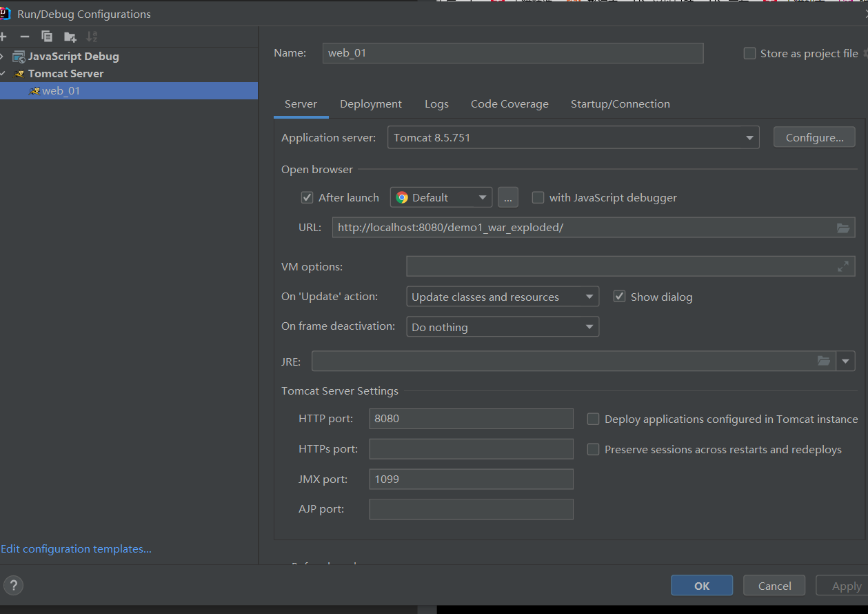Click the OK button
The image size is (868, 614).
[x=702, y=586]
